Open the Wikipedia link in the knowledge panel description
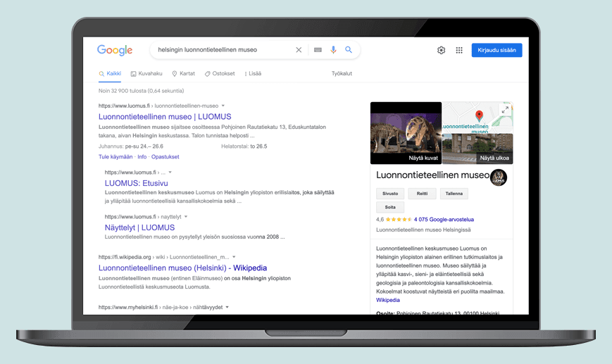The image size is (612, 364). [x=388, y=301]
